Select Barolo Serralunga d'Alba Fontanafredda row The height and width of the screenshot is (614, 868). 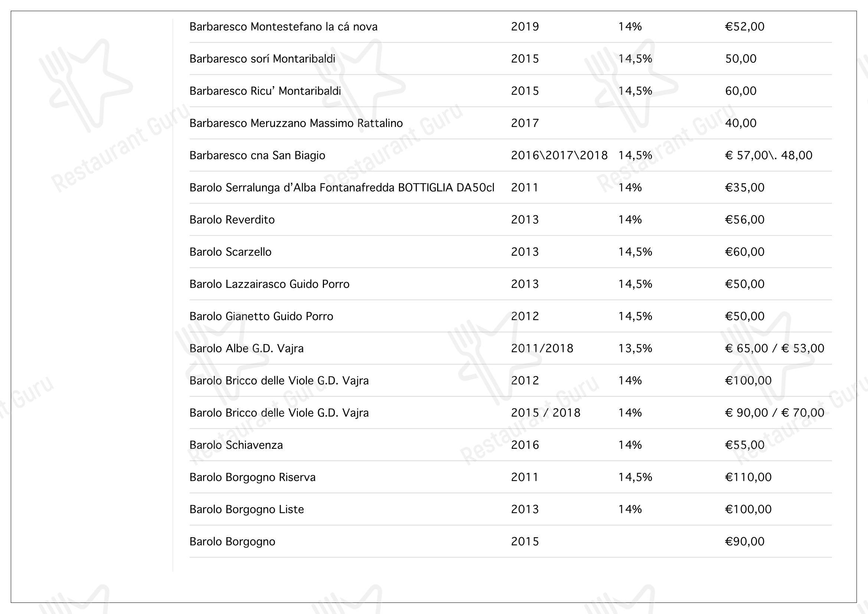point(510,187)
